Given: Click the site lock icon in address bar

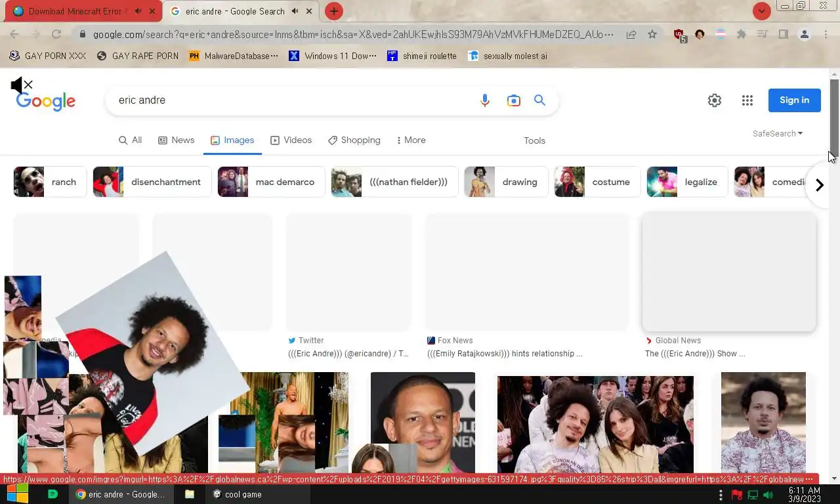Looking at the screenshot, I should 82,34.
